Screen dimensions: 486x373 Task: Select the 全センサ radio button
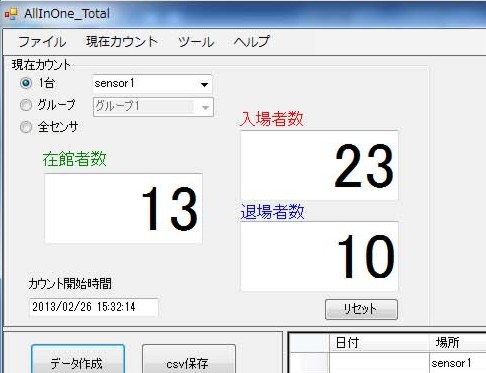tap(26, 127)
